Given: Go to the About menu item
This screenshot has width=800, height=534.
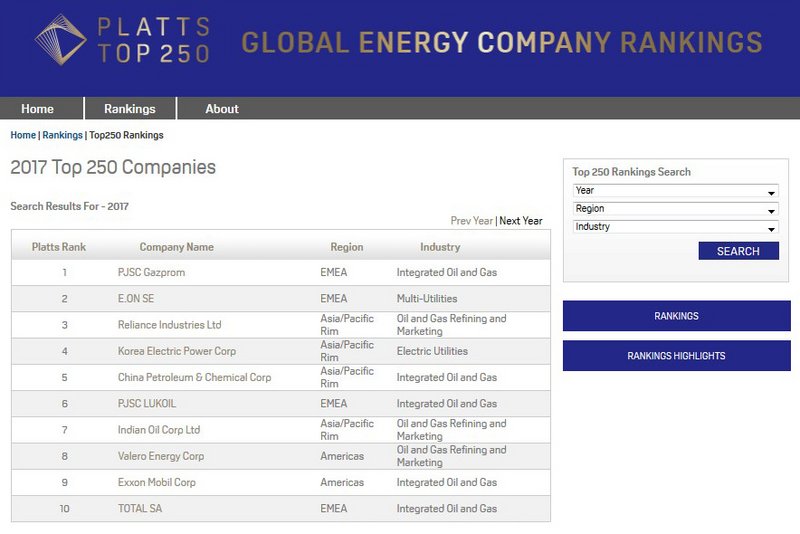Looking at the screenshot, I should point(222,109).
